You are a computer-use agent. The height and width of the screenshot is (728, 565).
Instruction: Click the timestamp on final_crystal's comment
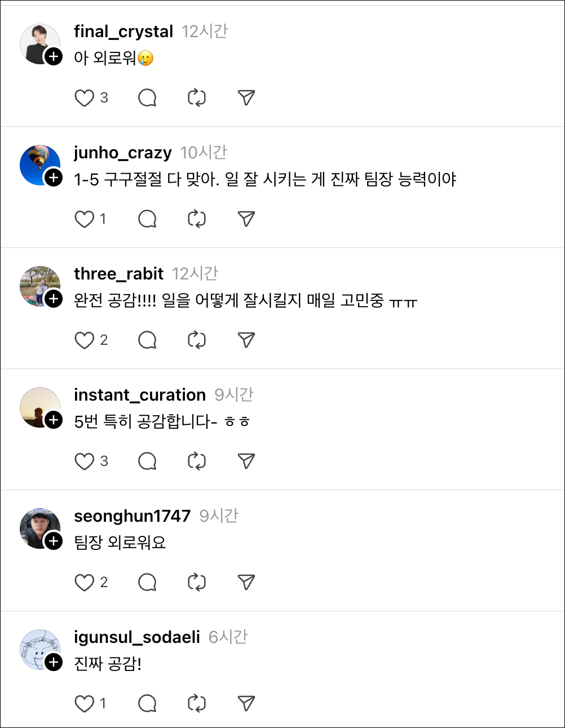coord(205,32)
